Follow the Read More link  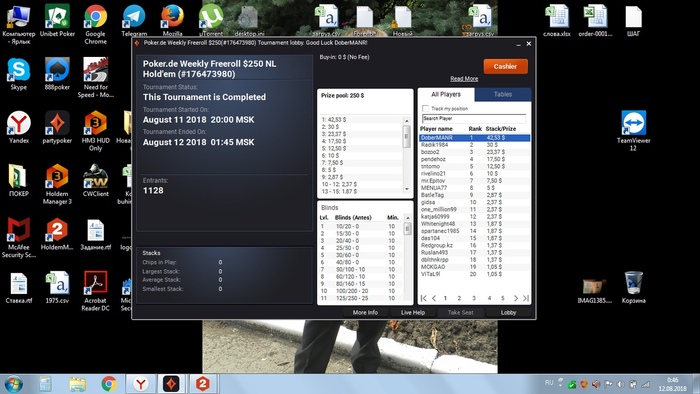[x=464, y=79]
